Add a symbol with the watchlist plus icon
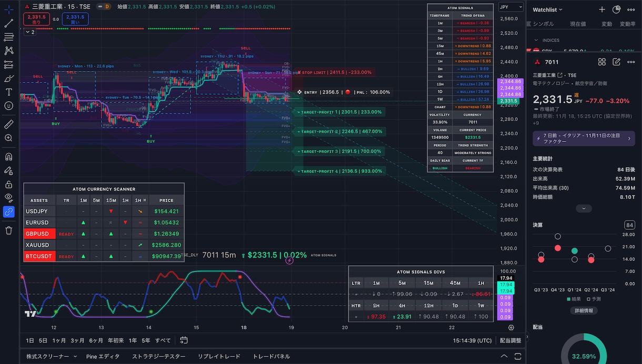 (x=602, y=9)
